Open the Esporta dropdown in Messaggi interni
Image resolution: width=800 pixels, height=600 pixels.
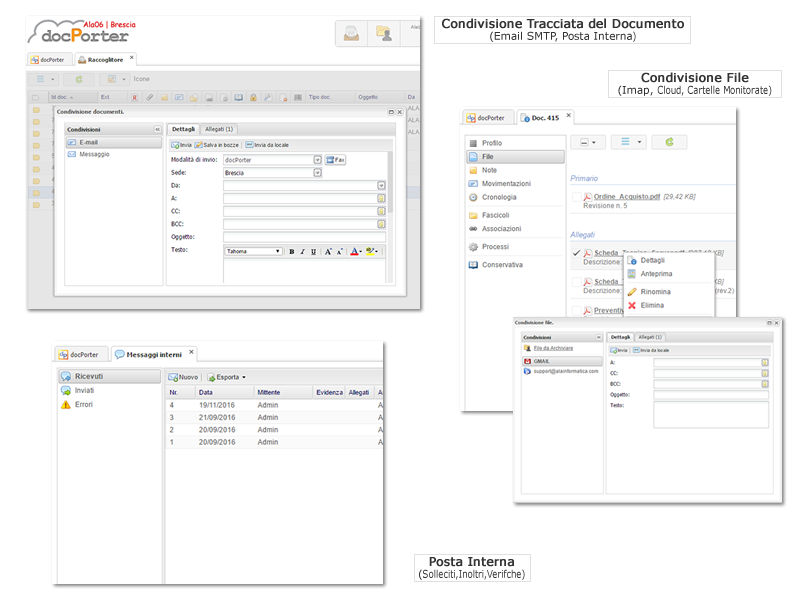click(227, 378)
